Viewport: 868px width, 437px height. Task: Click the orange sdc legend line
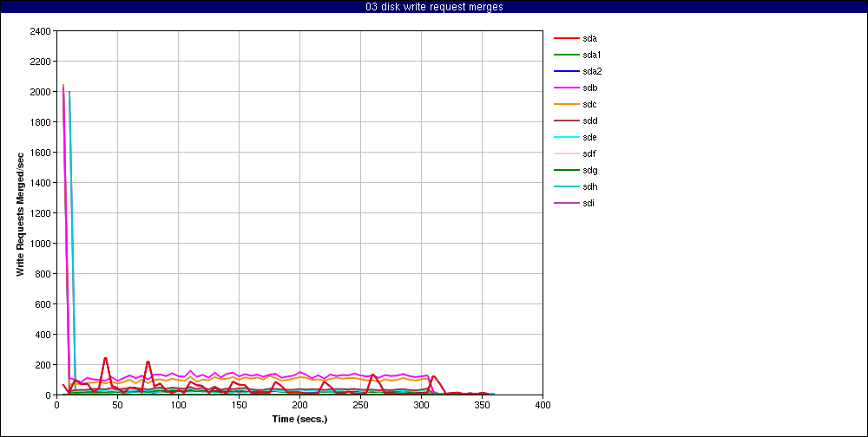coord(566,105)
